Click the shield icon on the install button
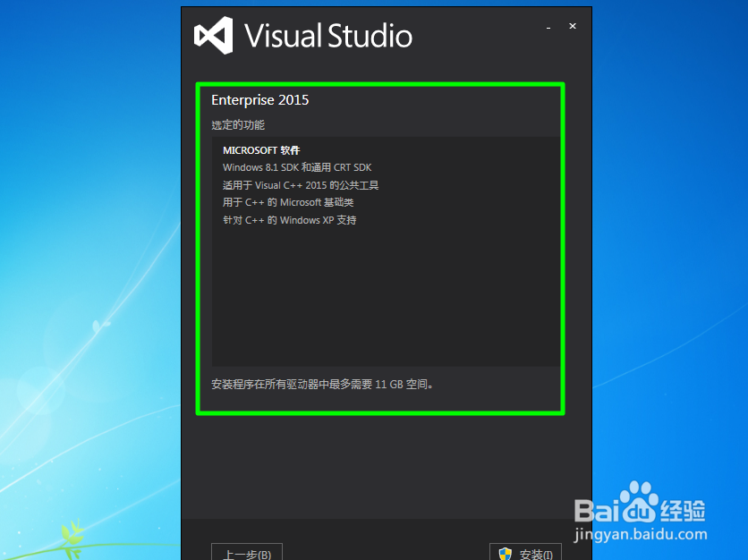The height and width of the screenshot is (560, 748). [506, 555]
